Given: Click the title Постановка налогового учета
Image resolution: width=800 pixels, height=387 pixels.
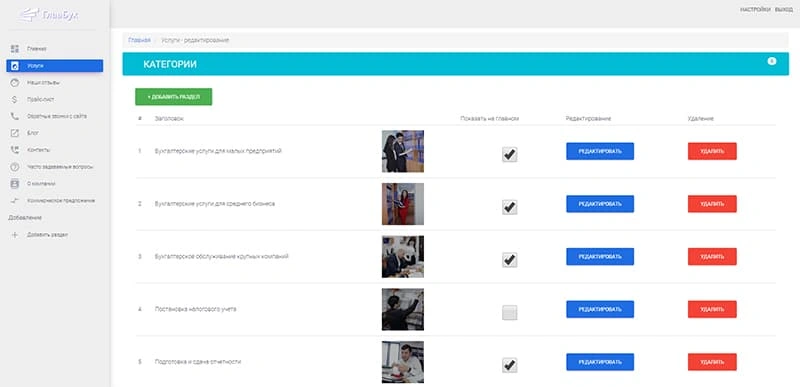Looking at the screenshot, I should click(x=195, y=309).
